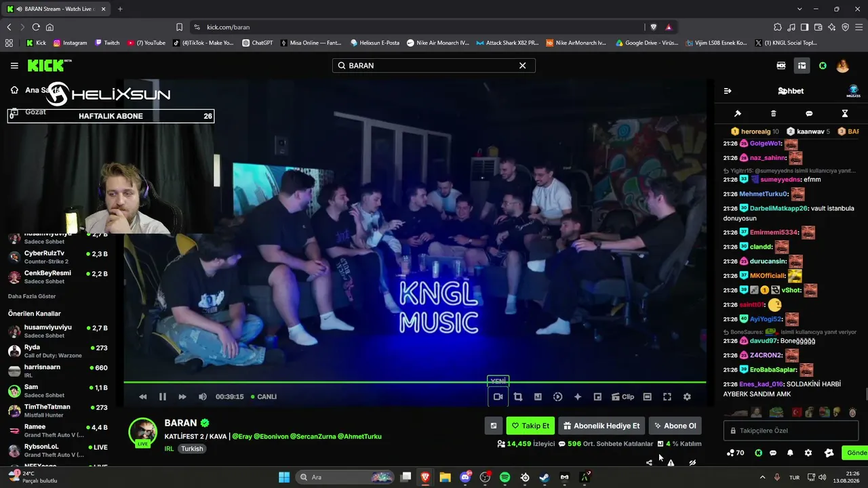Screen dimensions: 868x488
Task: Open the chat bubble icon below chat input
Action: pyautogui.click(x=774, y=453)
